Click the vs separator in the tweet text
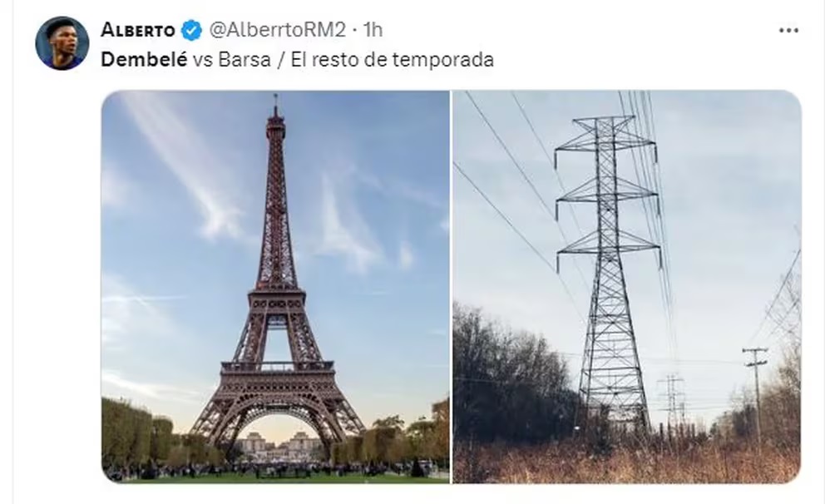This screenshot has width=825, height=504. coord(203,60)
